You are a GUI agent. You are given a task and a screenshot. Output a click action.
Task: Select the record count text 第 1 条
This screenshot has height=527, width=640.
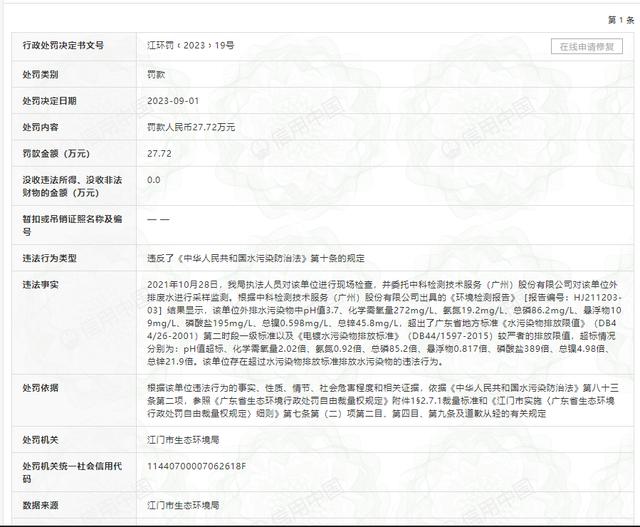click(621, 20)
